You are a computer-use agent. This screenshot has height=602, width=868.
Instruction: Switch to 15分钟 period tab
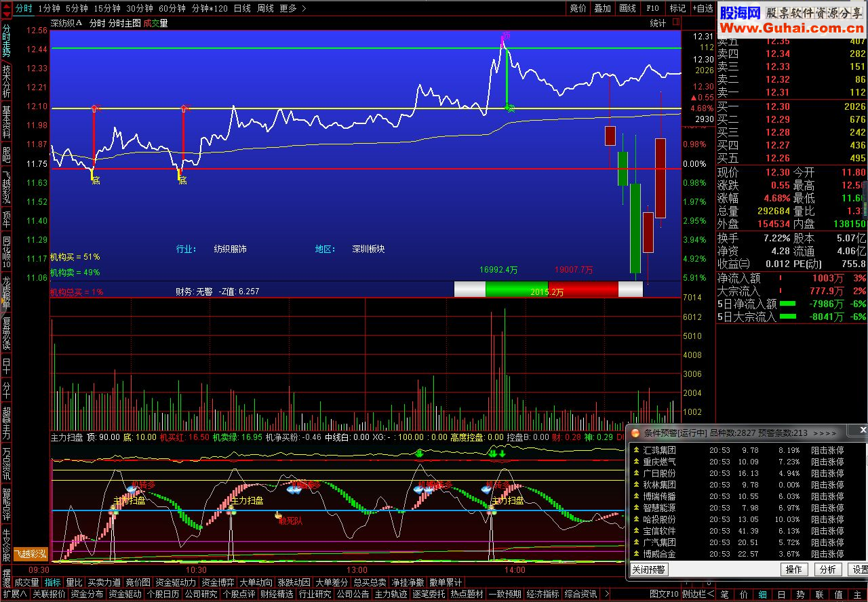106,8
